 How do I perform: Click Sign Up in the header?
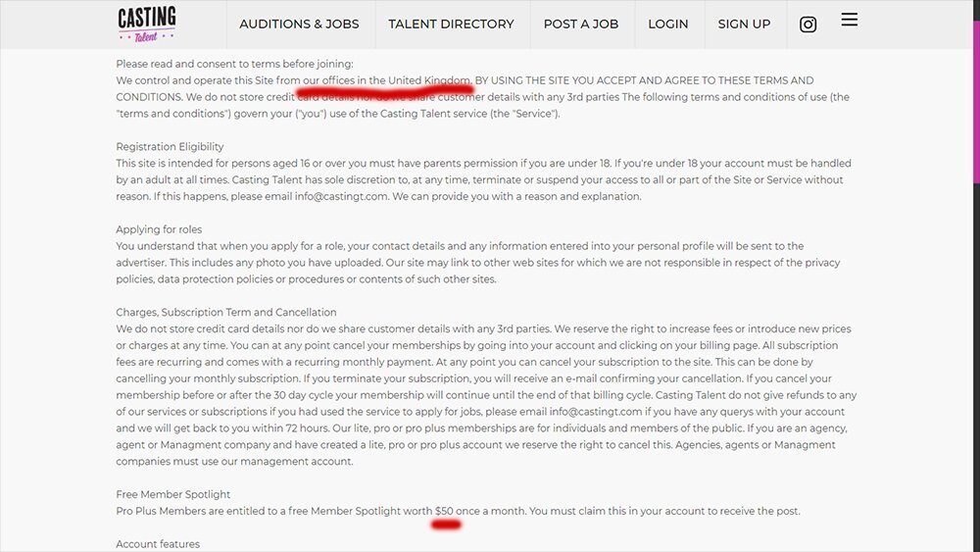[x=744, y=24]
